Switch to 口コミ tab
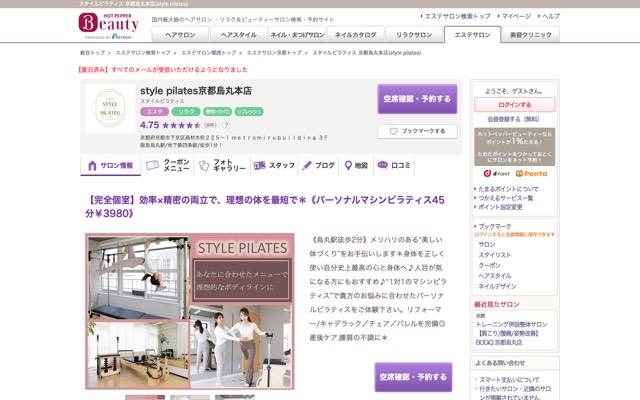Screen dimensions: 640x400 pos(394,165)
